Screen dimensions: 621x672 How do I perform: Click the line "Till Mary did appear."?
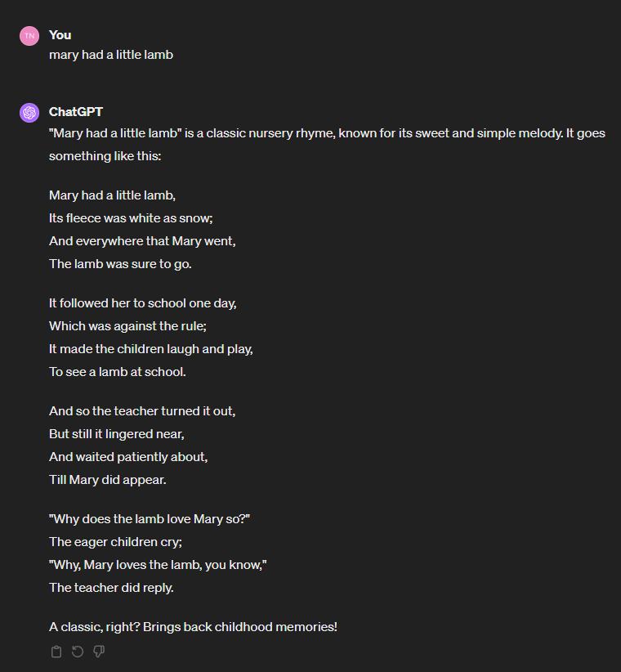click(108, 480)
